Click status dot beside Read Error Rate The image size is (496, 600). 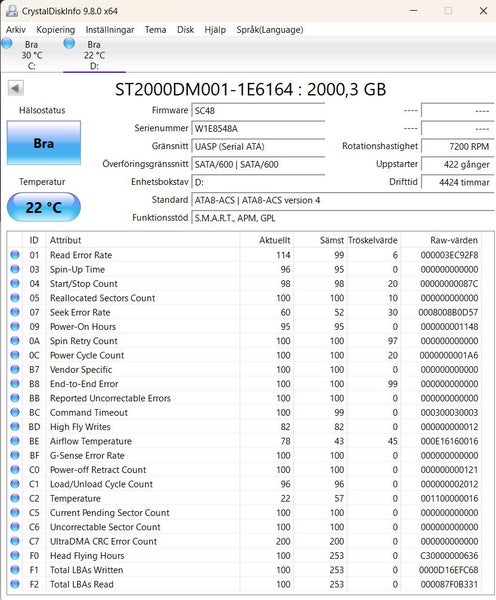click(x=15, y=255)
